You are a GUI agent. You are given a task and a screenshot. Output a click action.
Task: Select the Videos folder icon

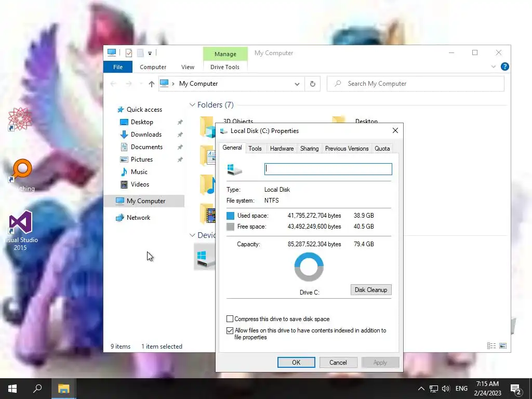coord(207,214)
